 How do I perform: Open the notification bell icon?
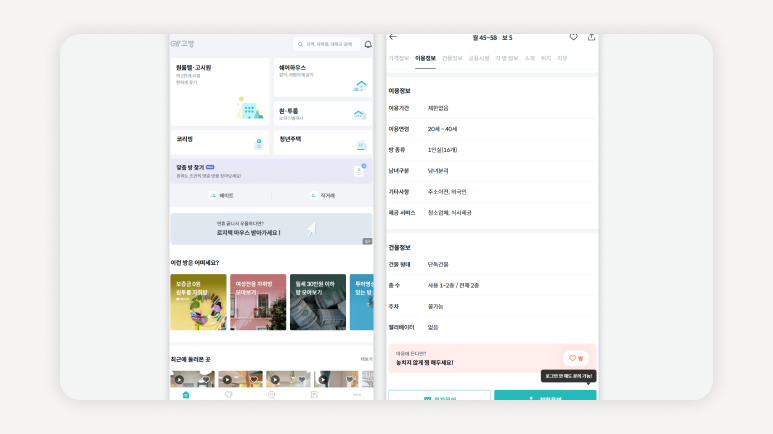pyautogui.click(x=368, y=44)
